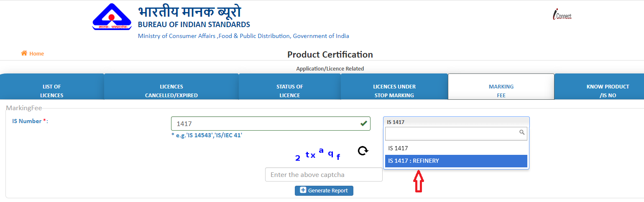The width and height of the screenshot is (644, 202).
Task: Click the 'Application/Licence Related' text
Action: (x=330, y=68)
